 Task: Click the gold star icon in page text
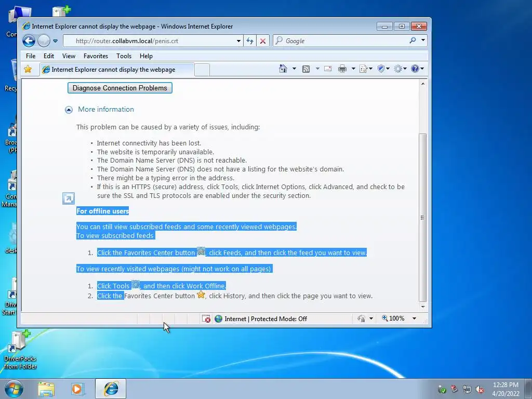pos(201,295)
